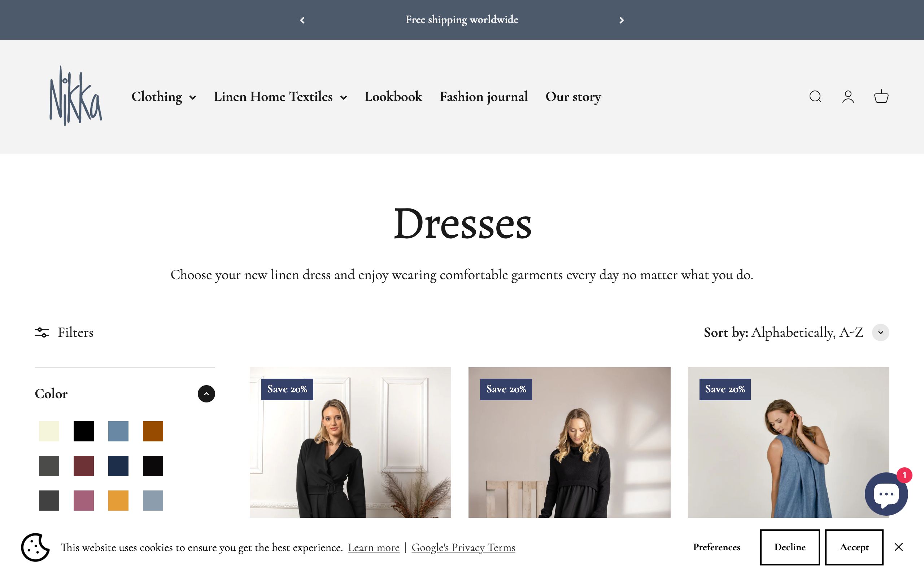
Task: Open the account login icon
Action: coord(848,97)
